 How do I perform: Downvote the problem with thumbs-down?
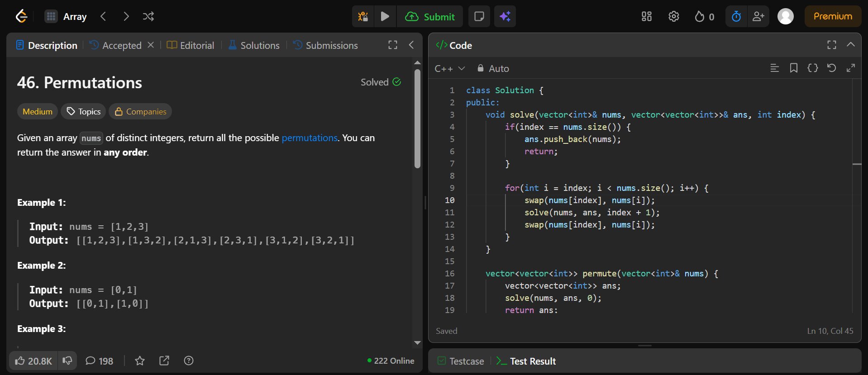(x=67, y=361)
